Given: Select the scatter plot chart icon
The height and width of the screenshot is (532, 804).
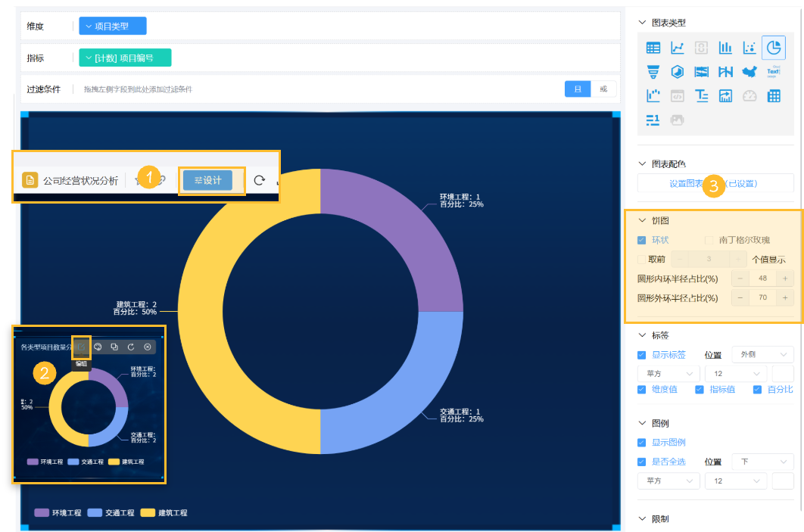Looking at the screenshot, I should pos(749,48).
